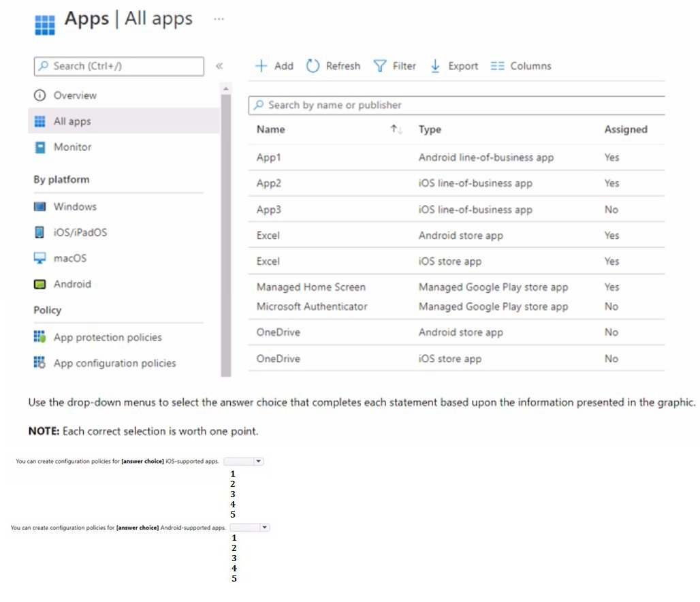The width and height of the screenshot is (700, 602).
Task: Open Excel Android store app row
Action: pos(456,236)
